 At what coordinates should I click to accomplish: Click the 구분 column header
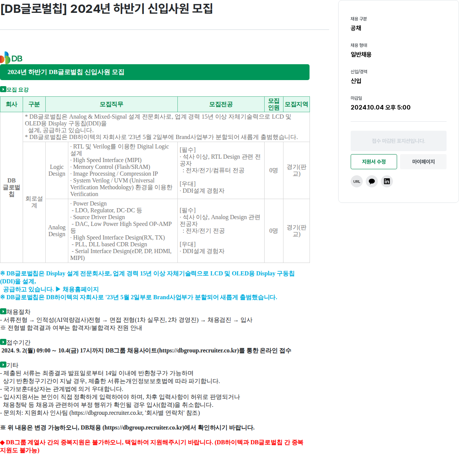pyautogui.click(x=34, y=104)
